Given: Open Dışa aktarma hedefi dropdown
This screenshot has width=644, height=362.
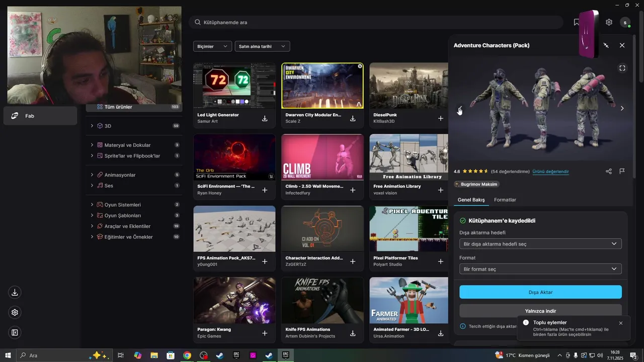Looking at the screenshot, I should tap(540, 244).
